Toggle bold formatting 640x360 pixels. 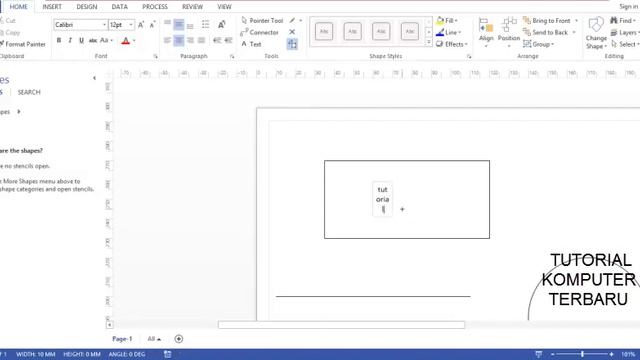[x=59, y=40]
